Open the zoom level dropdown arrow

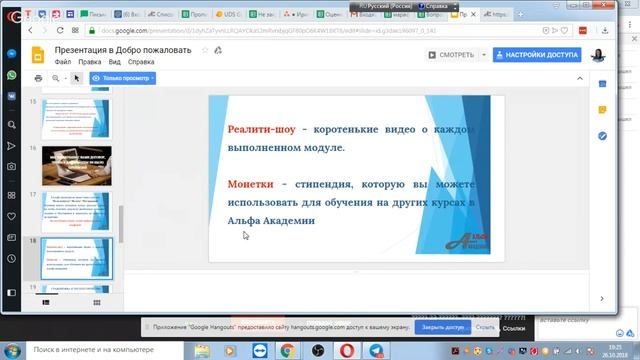(x=65, y=78)
